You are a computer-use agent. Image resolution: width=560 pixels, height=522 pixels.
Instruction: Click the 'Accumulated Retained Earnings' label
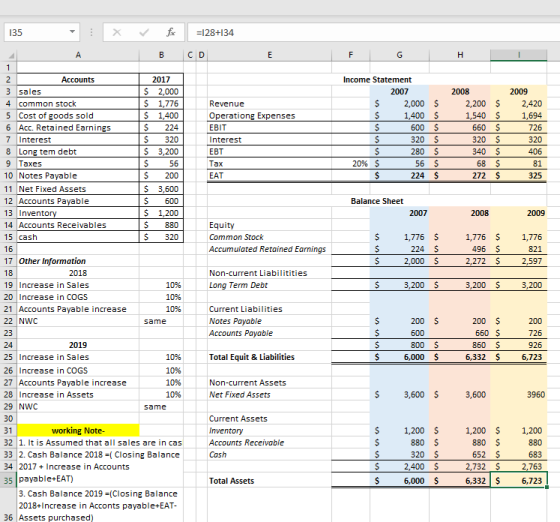pos(268,249)
